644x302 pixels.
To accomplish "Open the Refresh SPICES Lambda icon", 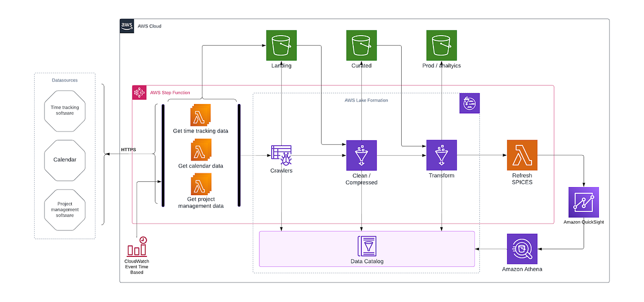I will (522, 155).
